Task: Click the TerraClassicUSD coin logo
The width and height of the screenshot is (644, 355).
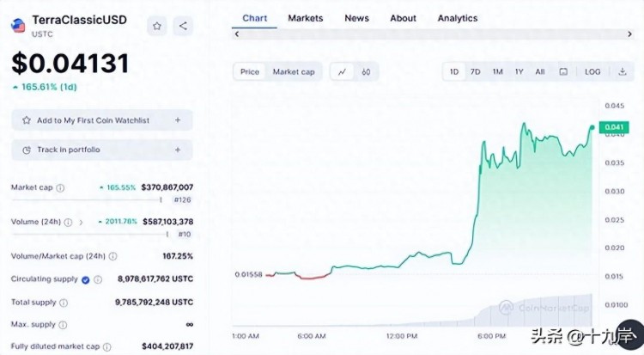Action: (x=18, y=26)
